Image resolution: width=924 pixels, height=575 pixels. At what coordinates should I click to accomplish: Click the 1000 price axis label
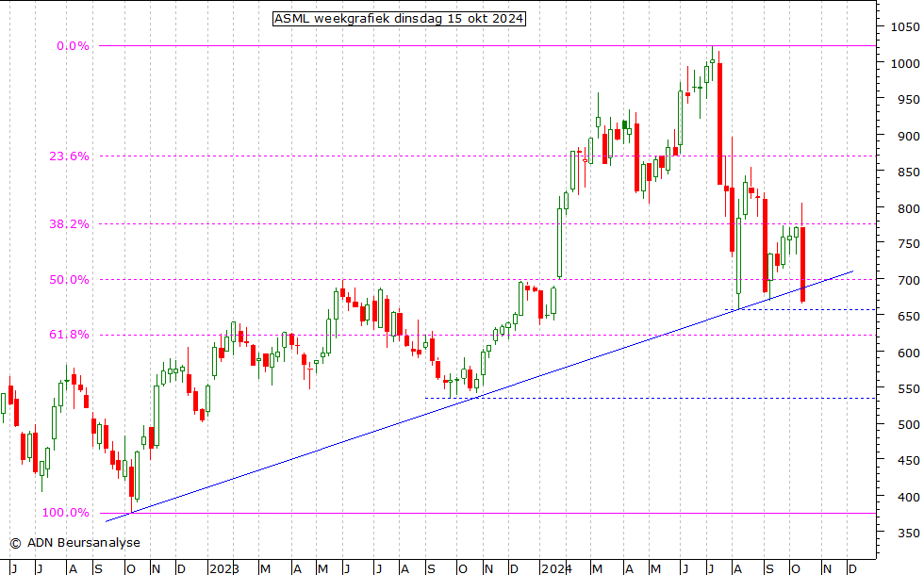904,64
